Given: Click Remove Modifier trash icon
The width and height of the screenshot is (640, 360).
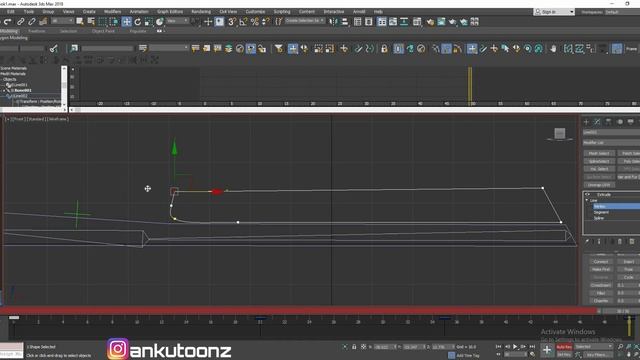Looking at the screenshot, I should (x=620, y=242).
